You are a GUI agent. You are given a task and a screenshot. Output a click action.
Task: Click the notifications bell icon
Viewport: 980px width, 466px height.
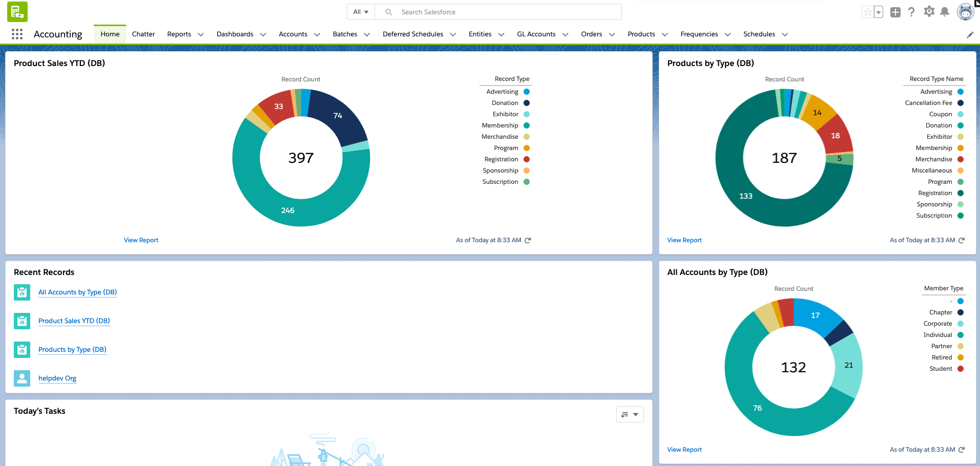[x=945, y=12]
